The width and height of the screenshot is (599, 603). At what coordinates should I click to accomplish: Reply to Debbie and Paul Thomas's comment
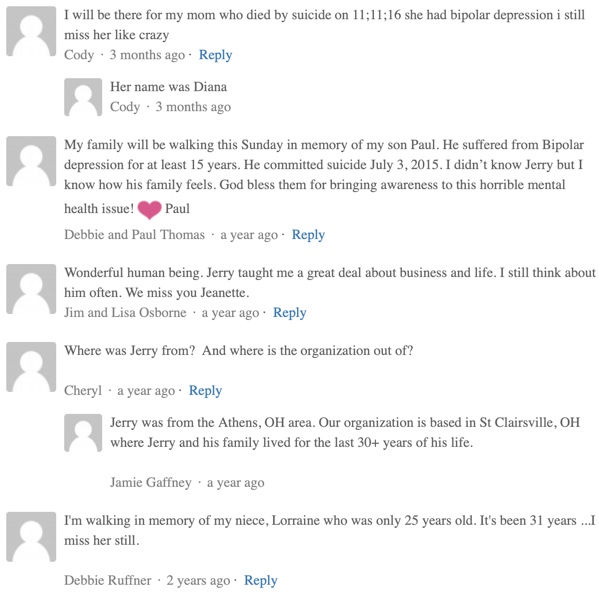[x=308, y=235]
